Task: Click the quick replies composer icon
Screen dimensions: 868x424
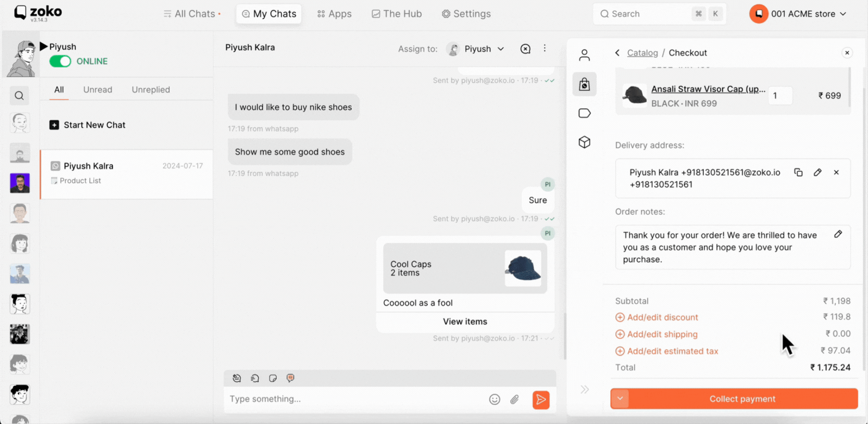Action: pyautogui.click(x=255, y=378)
